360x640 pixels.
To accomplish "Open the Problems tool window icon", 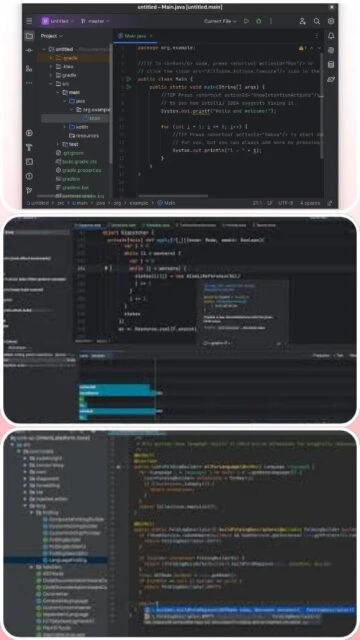I will tap(29, 176).
